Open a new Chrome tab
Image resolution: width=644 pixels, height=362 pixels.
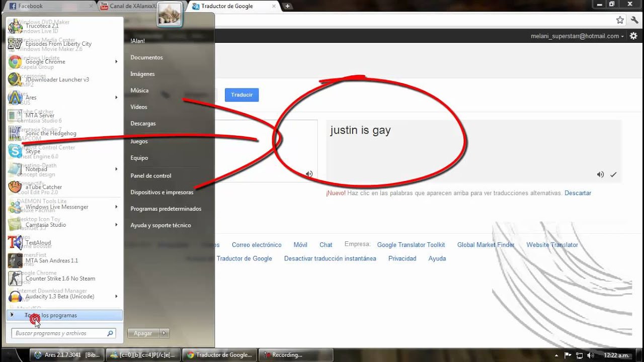[287, 6]
